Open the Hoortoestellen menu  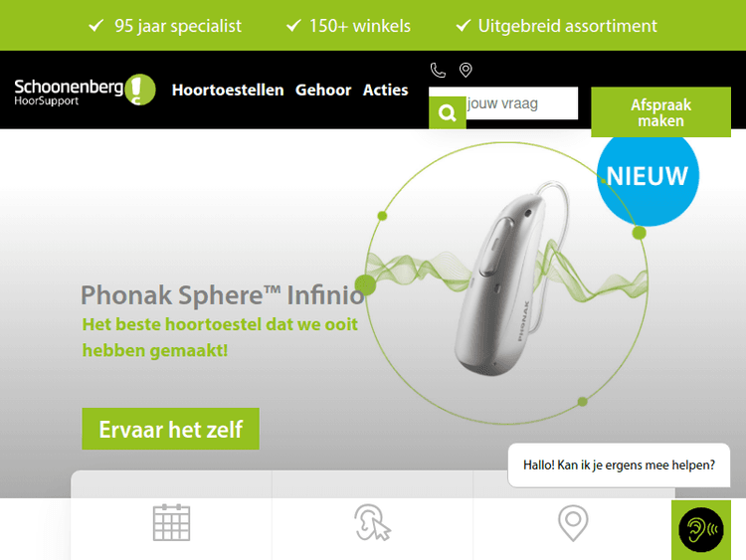pyautogui.click(x=228, y=90)
